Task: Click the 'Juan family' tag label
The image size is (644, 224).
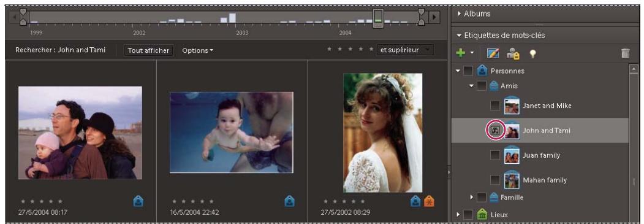Action: tap(541, 155)
